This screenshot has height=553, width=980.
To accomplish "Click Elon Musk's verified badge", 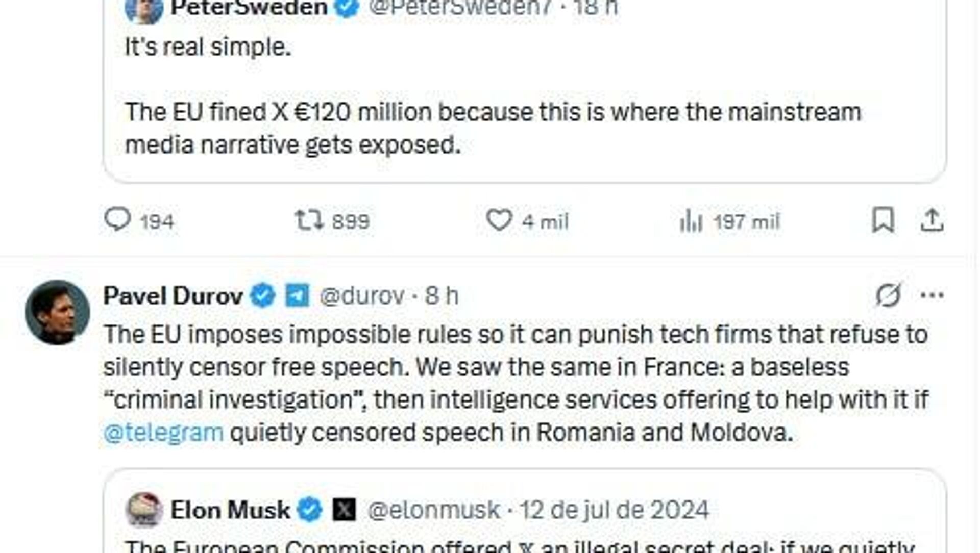I will tap(310, 510).
